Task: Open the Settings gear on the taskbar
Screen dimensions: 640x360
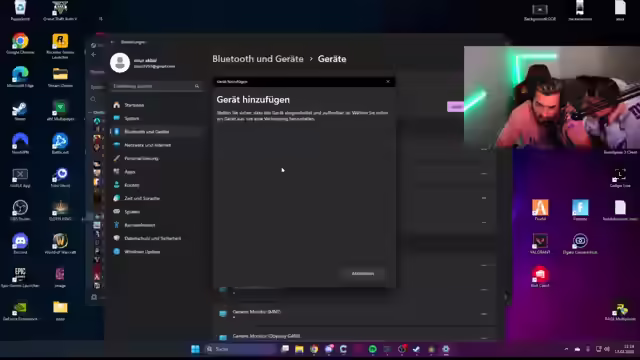Action: (446, 349)
